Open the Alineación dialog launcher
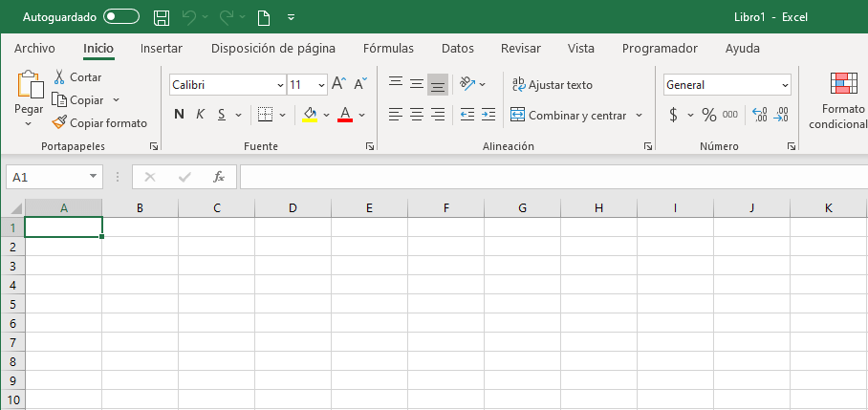Viewport: 868px width, 410px height. tap(648, 146)
